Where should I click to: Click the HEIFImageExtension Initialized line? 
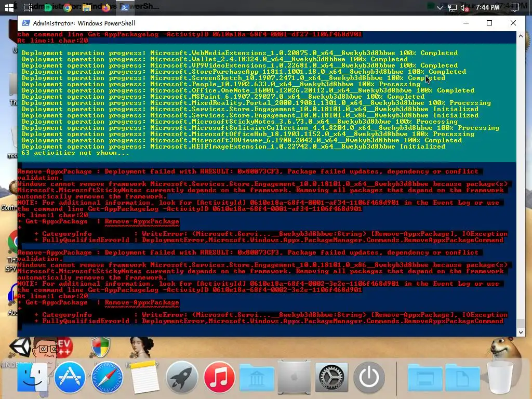[233, 147]
